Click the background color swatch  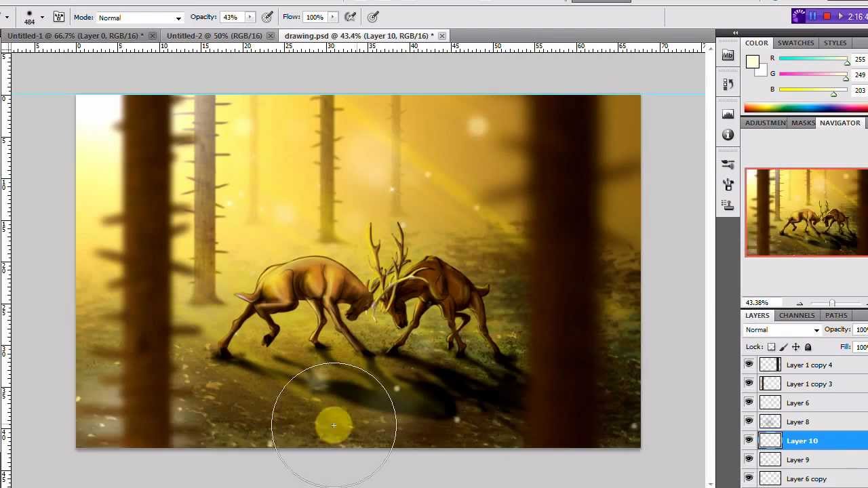coord(761,70)
